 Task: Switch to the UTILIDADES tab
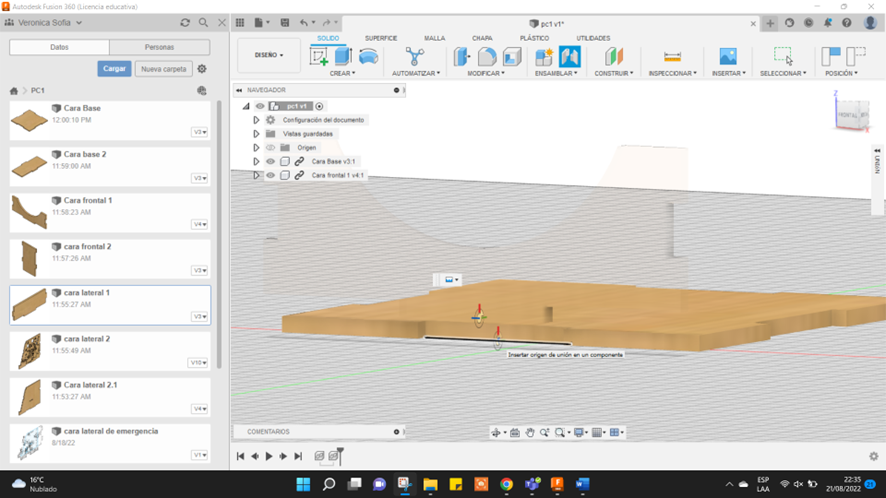pyautogui.click(x=593, y=38)
